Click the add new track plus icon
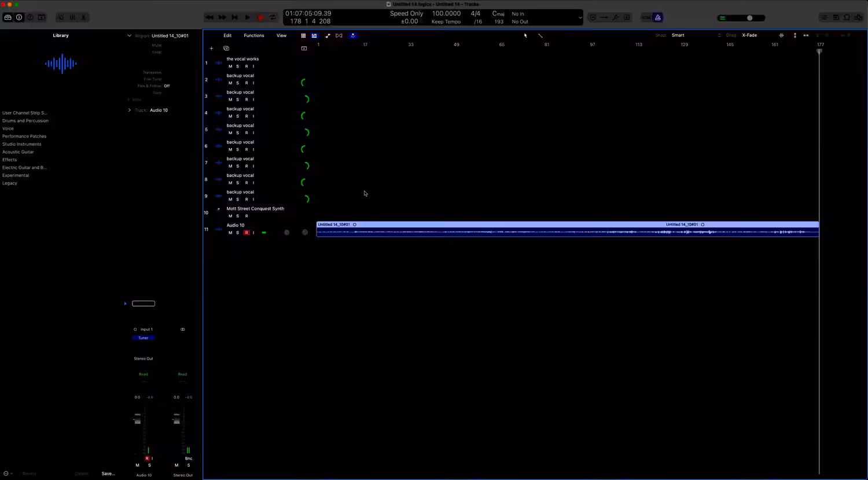The width and height of the screenshot is (868, 480). (211, 49)
